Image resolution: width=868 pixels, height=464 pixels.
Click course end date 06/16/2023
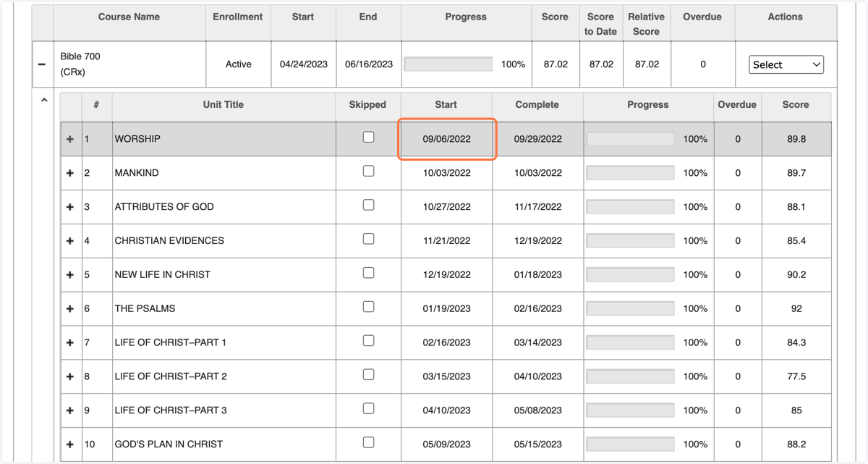point(369,64)
